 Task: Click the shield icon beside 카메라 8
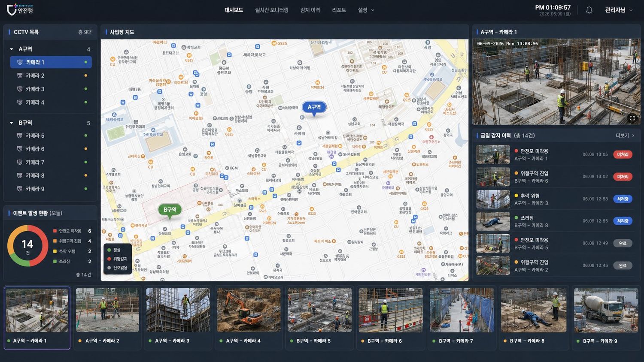tap(20, 175)
